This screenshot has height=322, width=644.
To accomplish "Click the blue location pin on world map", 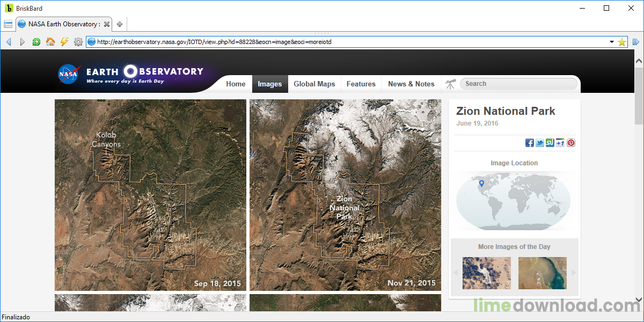I will [481, 184].
